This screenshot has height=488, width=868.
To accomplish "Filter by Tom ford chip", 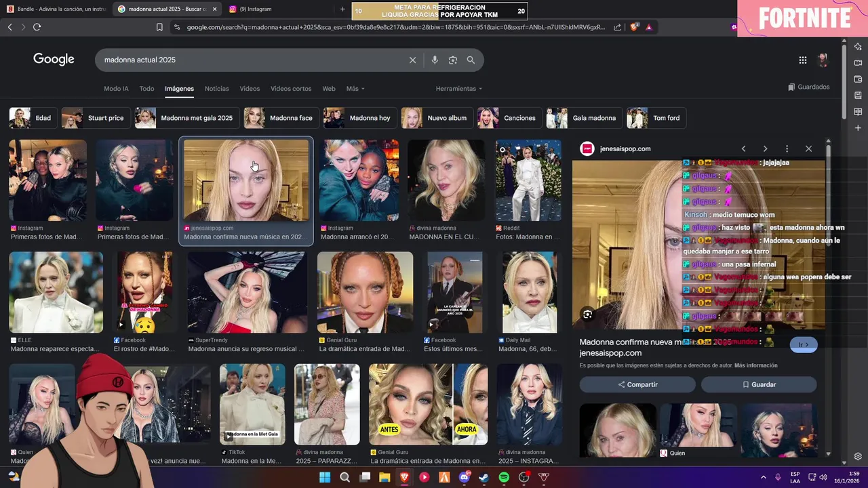I will tap(656, 118).
